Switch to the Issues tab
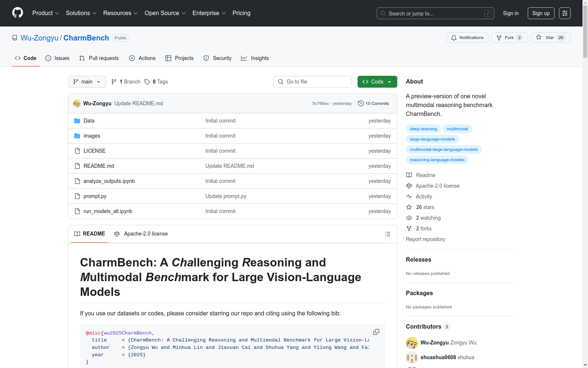 pyautogui.click(x=57, y=58)
